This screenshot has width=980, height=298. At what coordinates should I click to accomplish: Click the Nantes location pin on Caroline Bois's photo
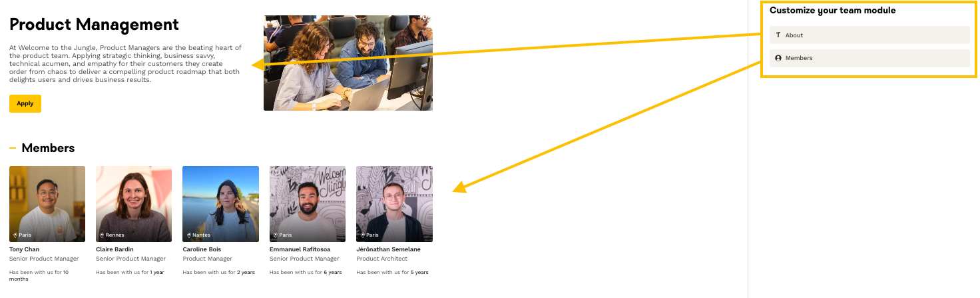coord(188,235)
